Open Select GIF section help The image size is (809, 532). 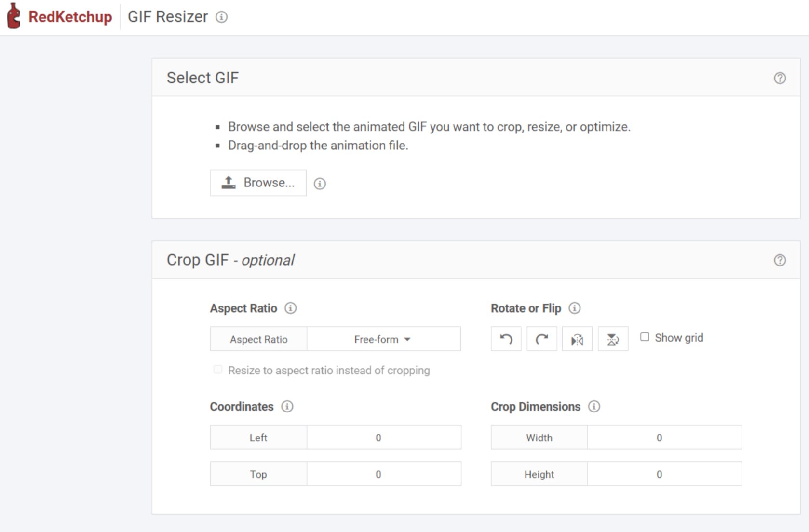(780, 78)
